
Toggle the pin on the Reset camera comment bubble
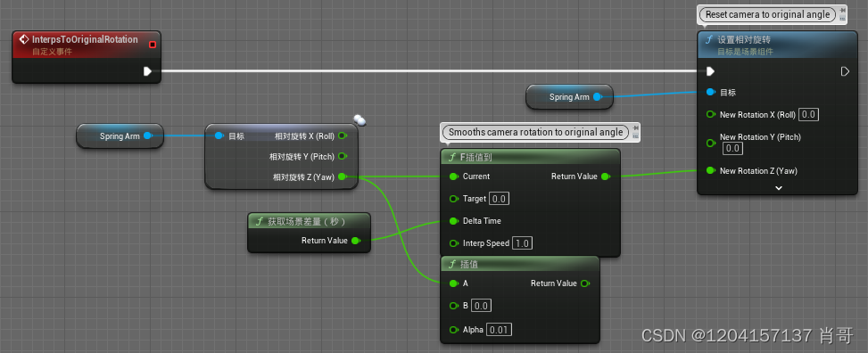point(842,11)
